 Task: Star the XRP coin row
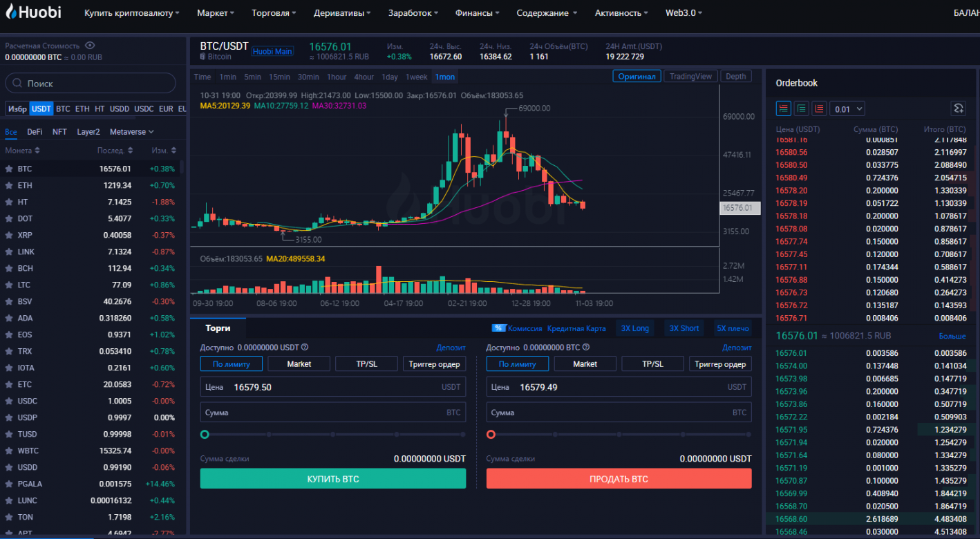pyautogui.click(x=9, y=235)
